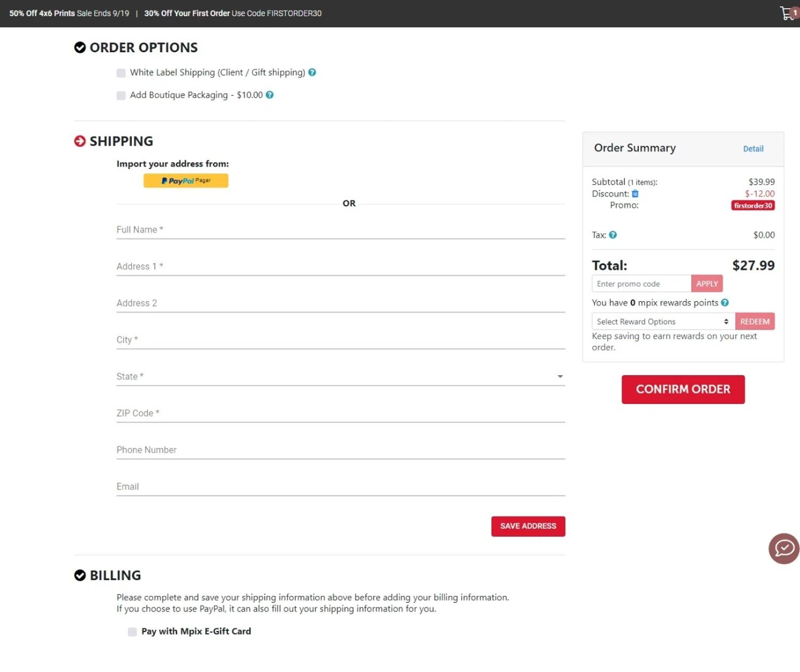Click the White Label Shipping help icon
This screenshot has height=672, width=800.
click(312, 73)
